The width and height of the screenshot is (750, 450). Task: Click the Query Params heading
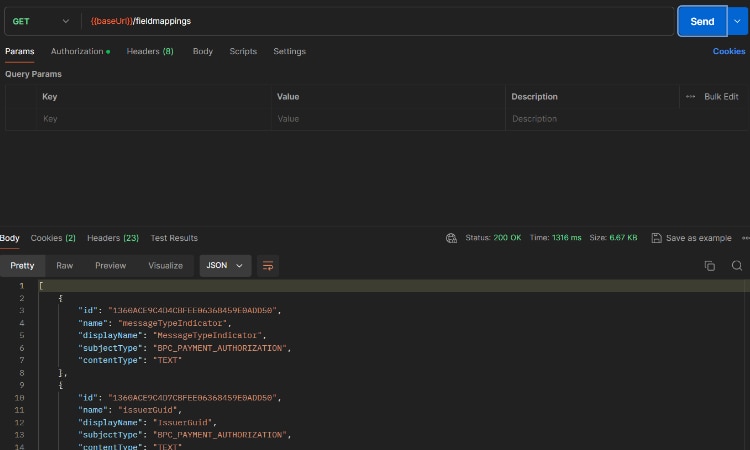tap(33, 74)
